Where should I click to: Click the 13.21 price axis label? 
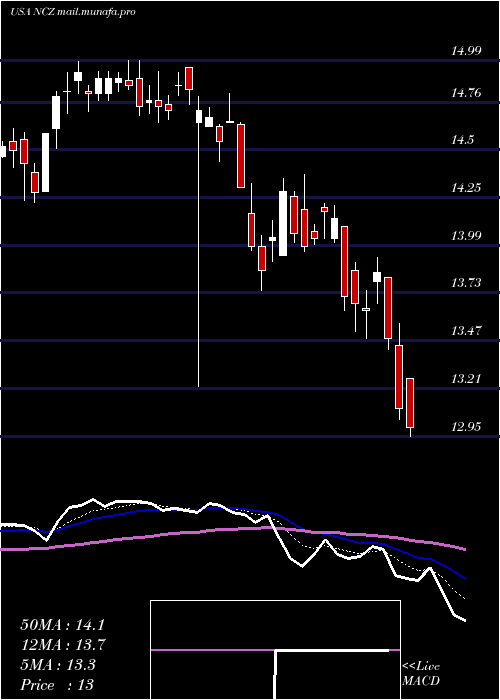pyautogui.click(x=466, y=379)
